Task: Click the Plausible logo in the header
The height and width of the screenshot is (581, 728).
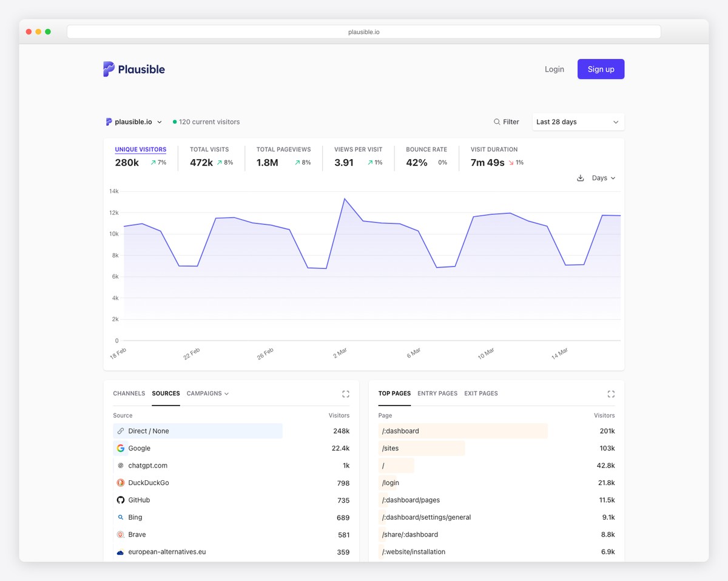Action: 133,69
